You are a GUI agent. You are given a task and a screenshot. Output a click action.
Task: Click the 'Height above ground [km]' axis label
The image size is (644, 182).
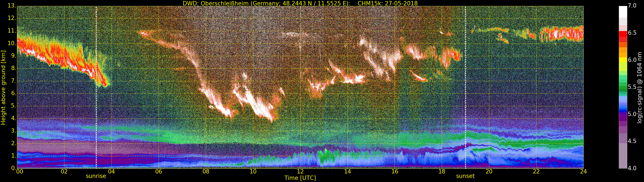(3, 88)
